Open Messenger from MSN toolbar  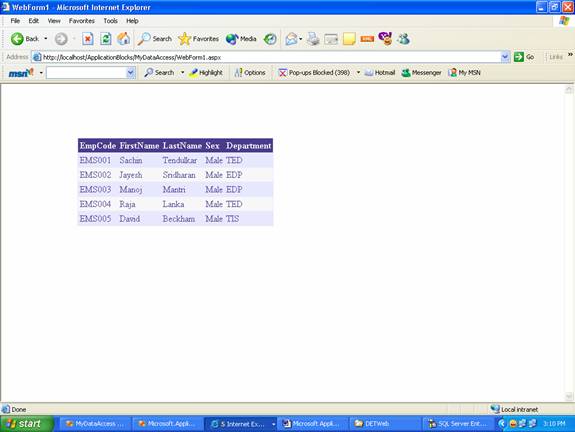(421, 73)
